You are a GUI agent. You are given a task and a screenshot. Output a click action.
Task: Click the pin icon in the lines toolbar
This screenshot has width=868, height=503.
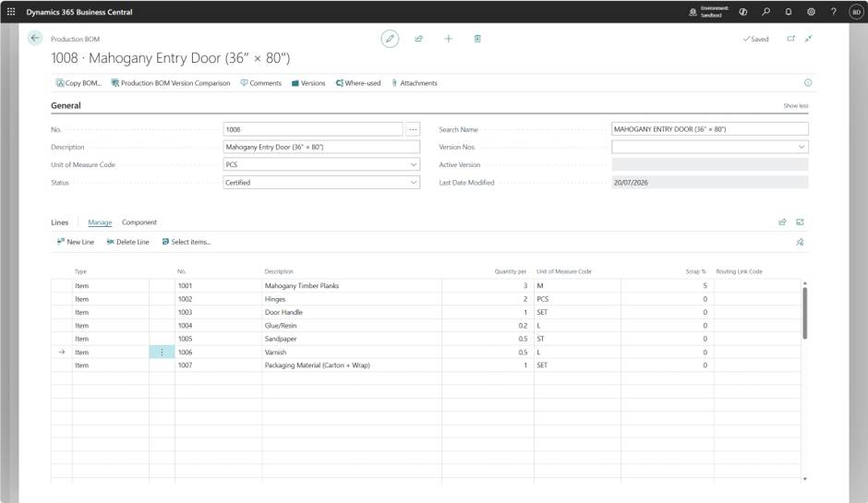click(800, 243)
